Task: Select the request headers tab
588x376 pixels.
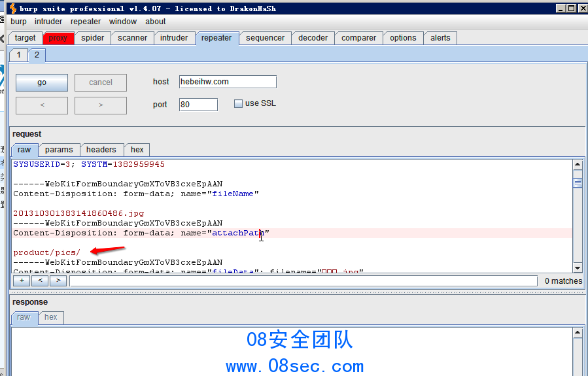Action: pos(101,150)
